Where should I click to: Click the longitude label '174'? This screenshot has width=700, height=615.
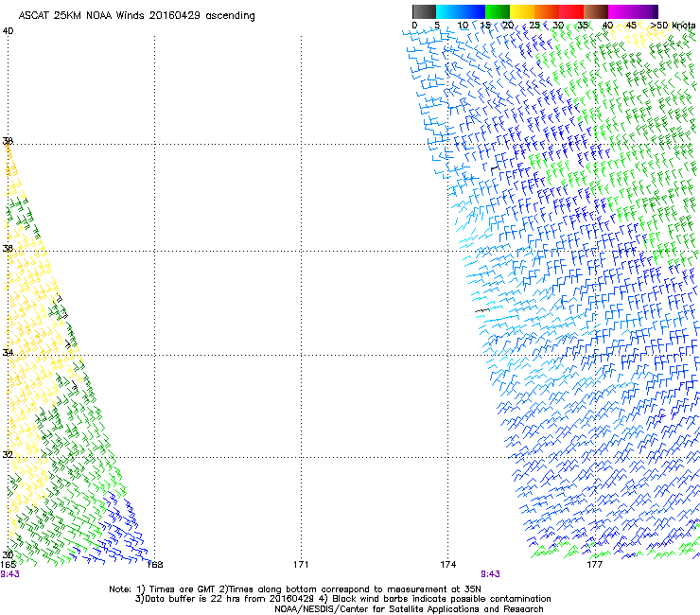[x=447, y=565]
